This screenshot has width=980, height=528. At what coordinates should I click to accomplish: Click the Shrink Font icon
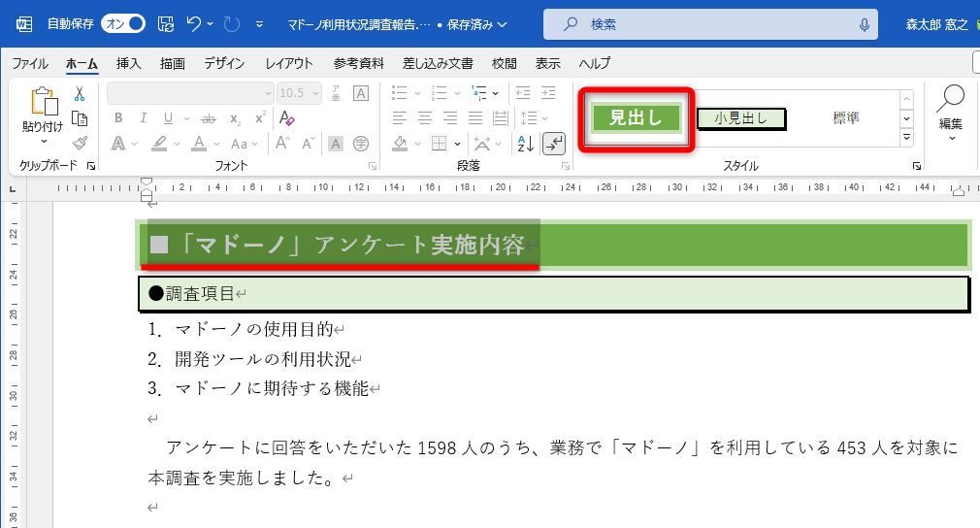point(309,144)
